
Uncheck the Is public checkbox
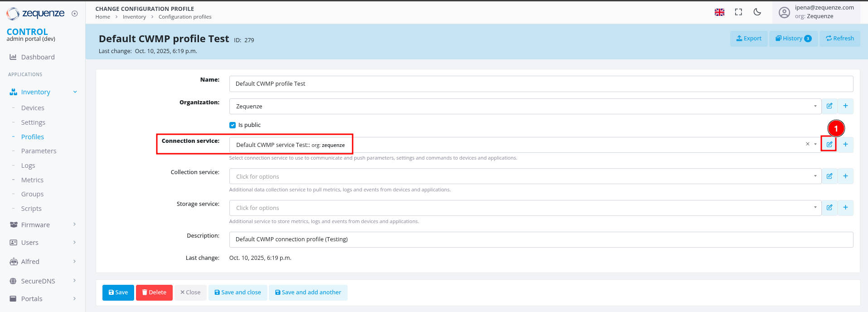pos(233,125)
